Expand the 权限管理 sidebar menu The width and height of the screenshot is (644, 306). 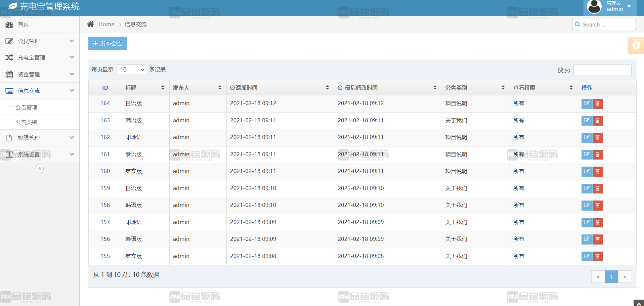(x=40, y=138)
